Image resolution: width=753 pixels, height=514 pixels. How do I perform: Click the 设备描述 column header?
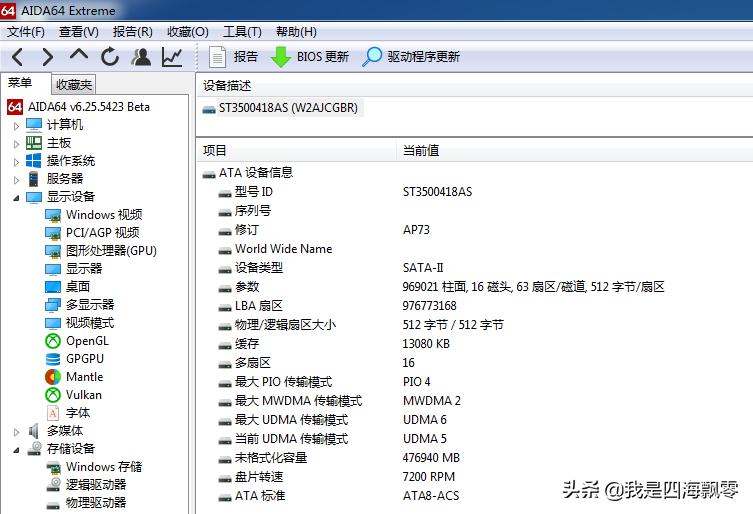227,86
